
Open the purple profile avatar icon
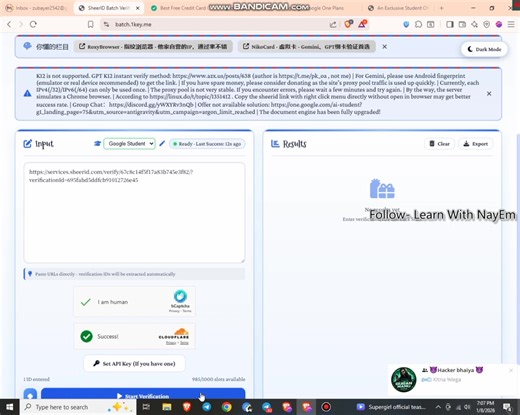click(x=499, y=24)
